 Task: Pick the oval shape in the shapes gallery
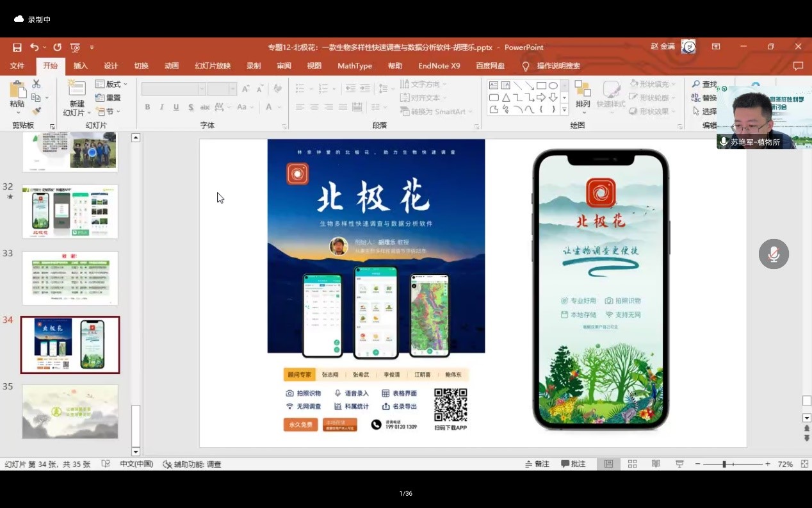(x=553, y=85)
